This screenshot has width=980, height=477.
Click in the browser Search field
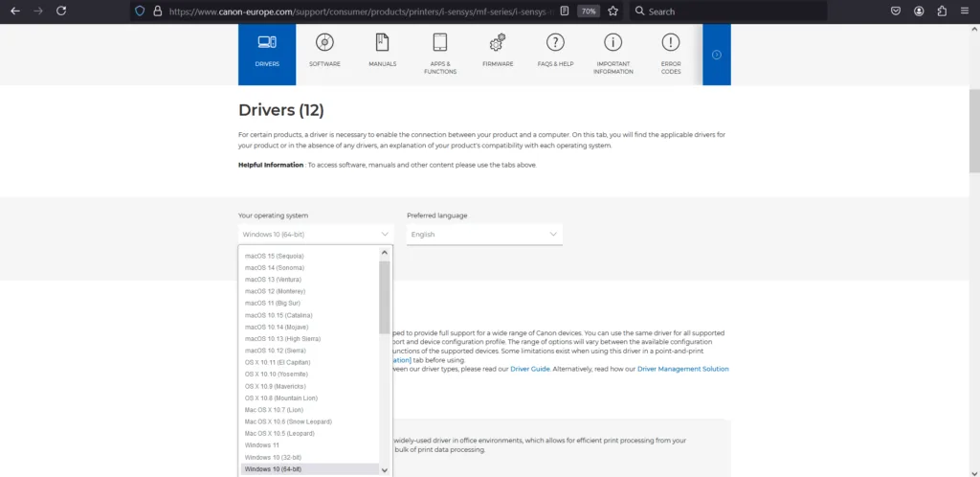[x=727, y=11]
